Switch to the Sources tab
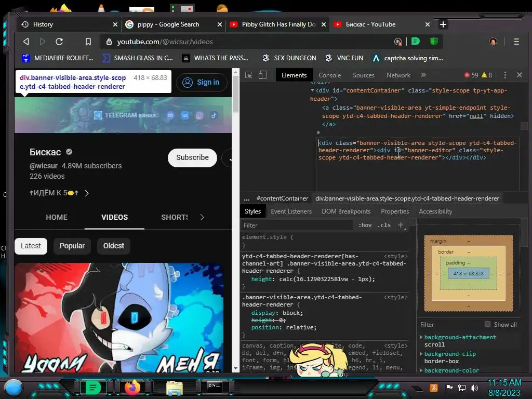Viewport: 532px width, 399px height. (363, 75)
